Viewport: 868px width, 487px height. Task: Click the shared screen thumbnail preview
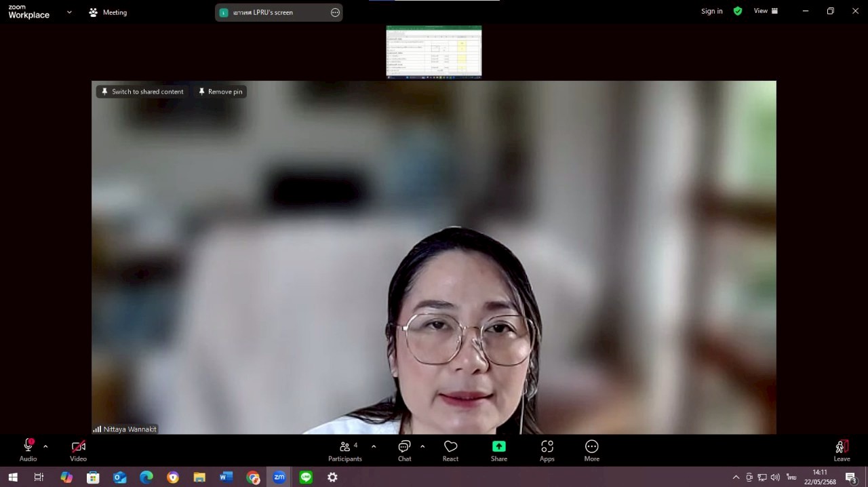coord(434,52)
